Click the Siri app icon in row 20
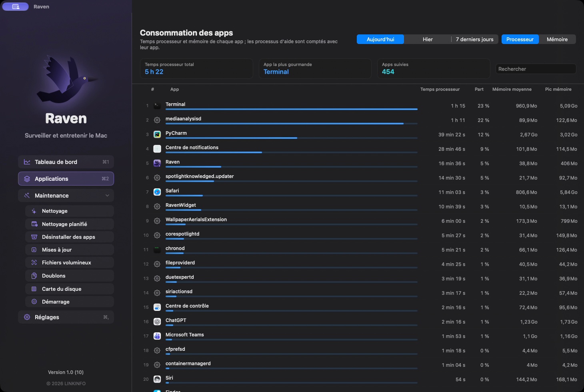The width and height of the screenshot is (584, 392). pyautogui.click(x=157, y=379)
